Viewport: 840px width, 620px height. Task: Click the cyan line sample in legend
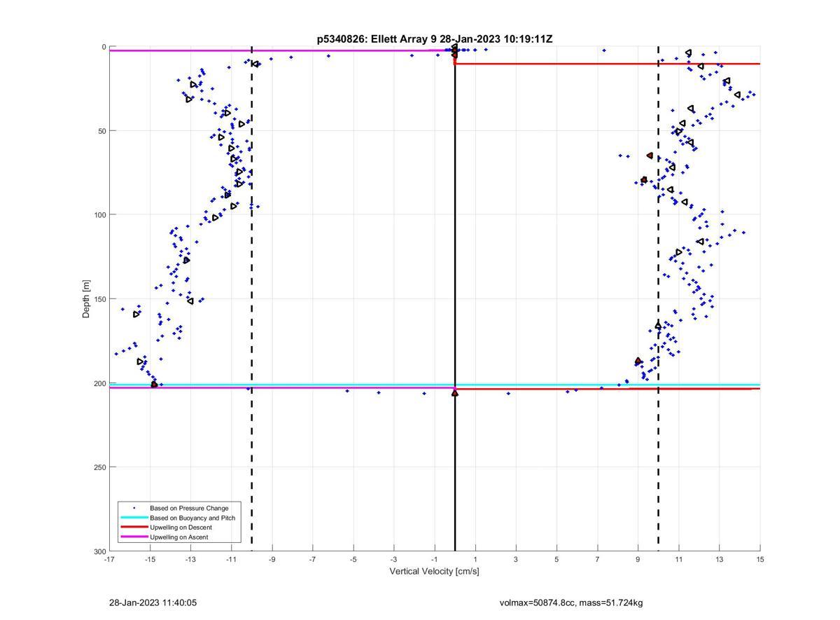pos(134,518)
